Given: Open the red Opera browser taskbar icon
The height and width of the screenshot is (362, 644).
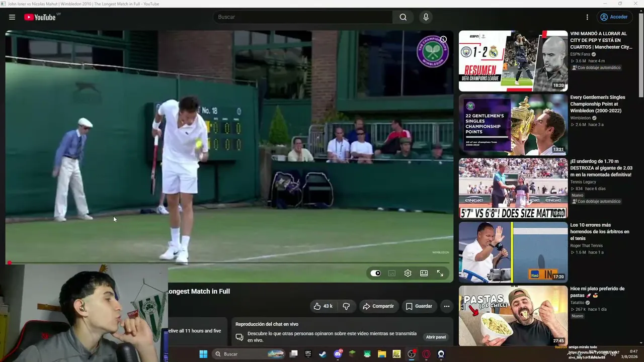Looking at the screenshot, I should coord(427,354).
